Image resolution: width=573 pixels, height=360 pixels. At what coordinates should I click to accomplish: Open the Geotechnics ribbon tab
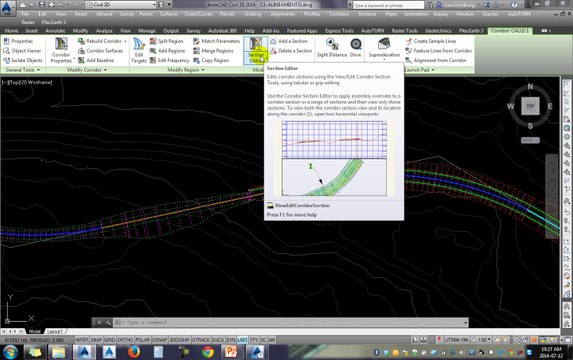click(x=438, y=31)
